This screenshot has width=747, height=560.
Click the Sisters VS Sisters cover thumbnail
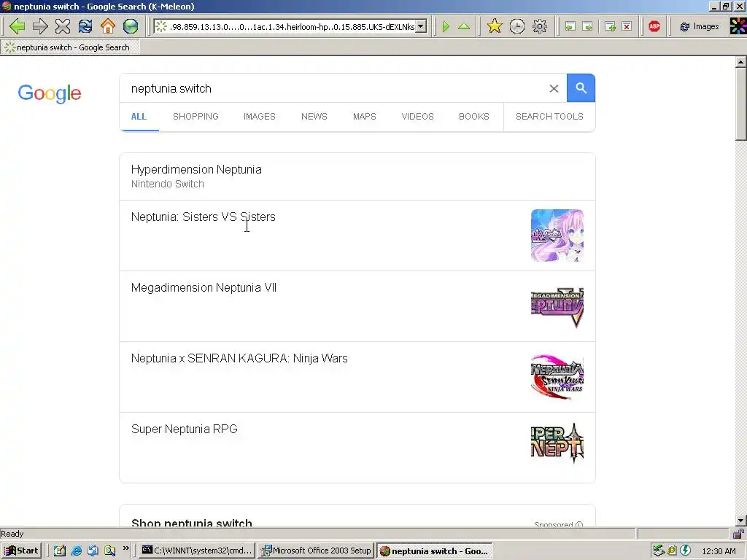[x=557, y=236]
